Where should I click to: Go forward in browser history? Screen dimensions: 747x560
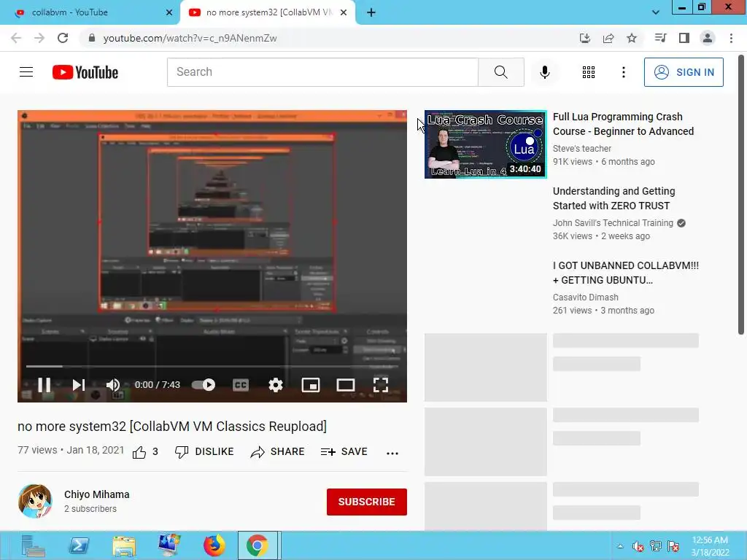(x=39, y=38)
